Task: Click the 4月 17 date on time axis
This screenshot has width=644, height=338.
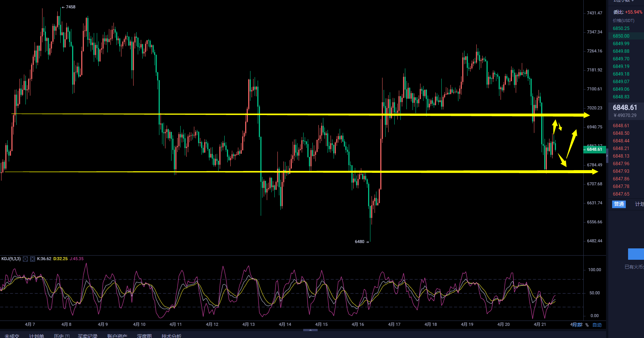Action: tap(394, 324)
